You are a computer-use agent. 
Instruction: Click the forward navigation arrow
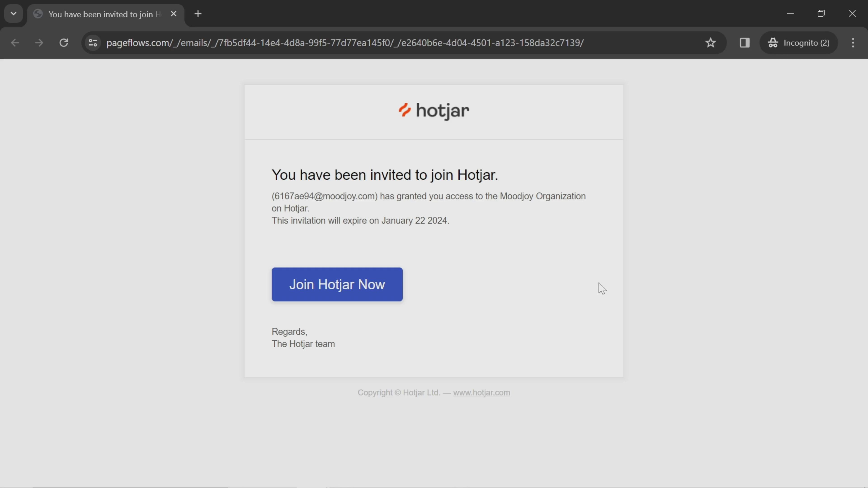coord(38,42)
